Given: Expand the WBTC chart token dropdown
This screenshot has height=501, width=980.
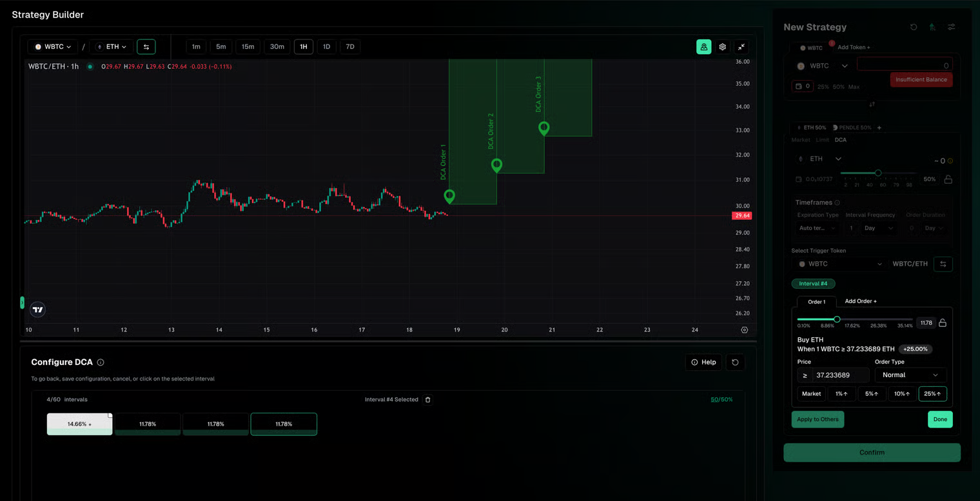Looking at the screenshot, I should coord(53,47).
